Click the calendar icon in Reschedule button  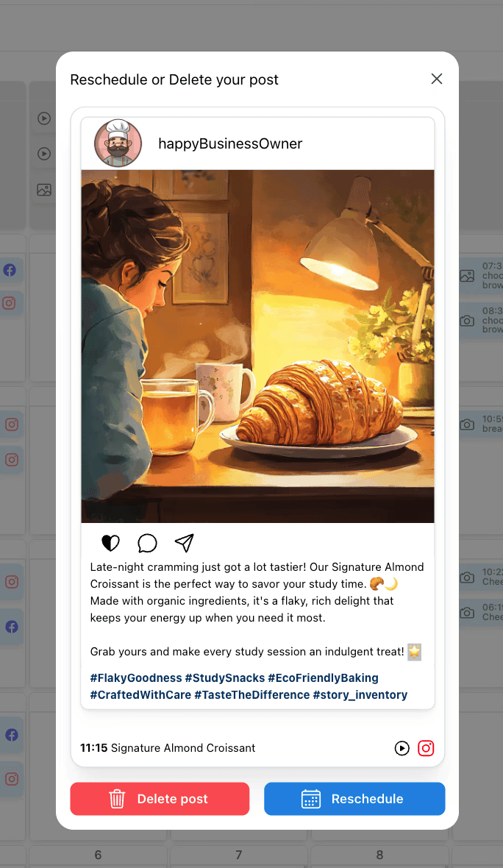[x=311, y=799]
